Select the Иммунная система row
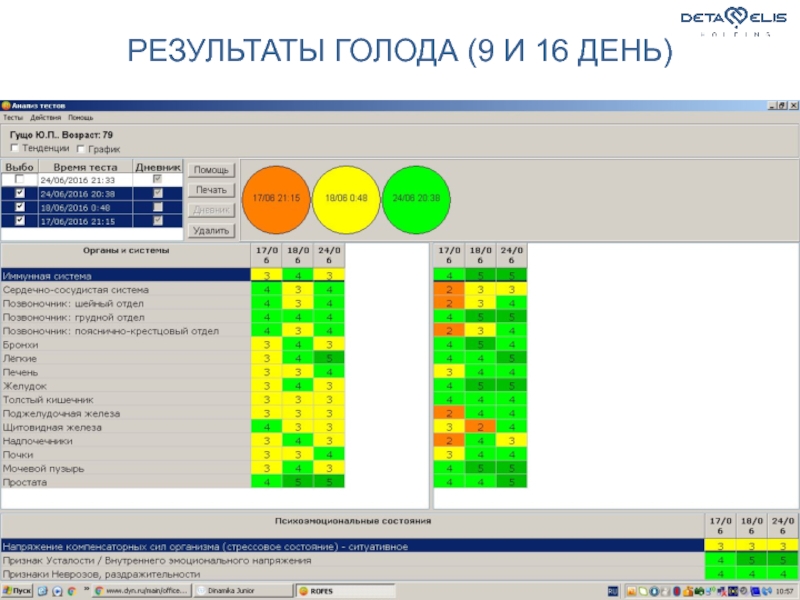The image size is (800, 600). click(124, 275)
